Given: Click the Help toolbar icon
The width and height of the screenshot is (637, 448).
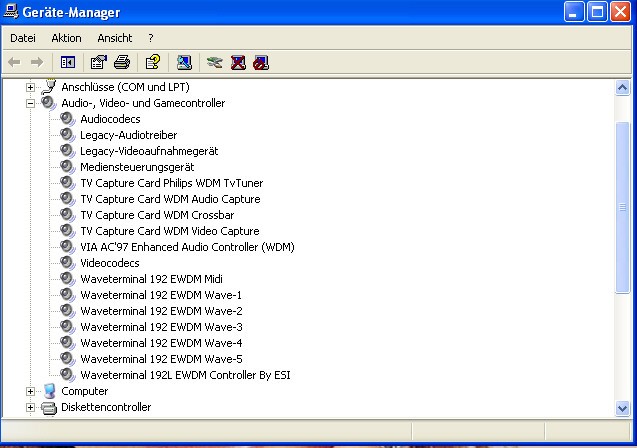Looking at the screenshot, I should coord(153,62).
